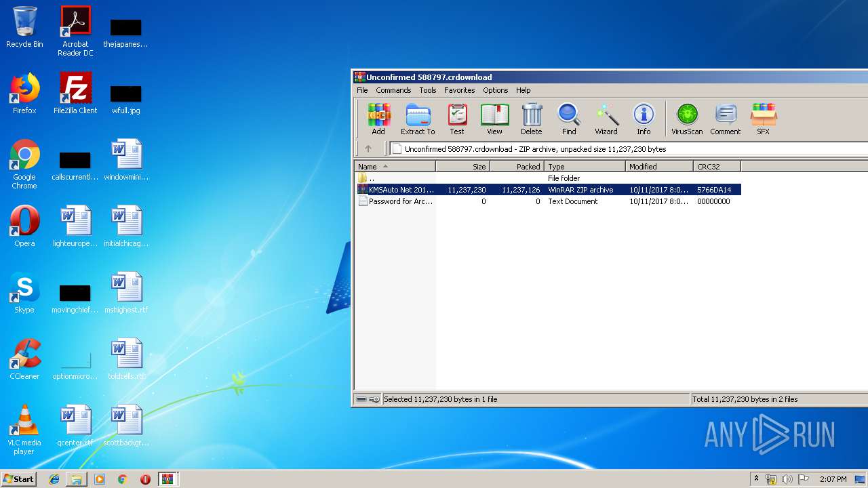Select the thejapanes... desktop file
The image size is (868, 488).
[x=126, y=33]
